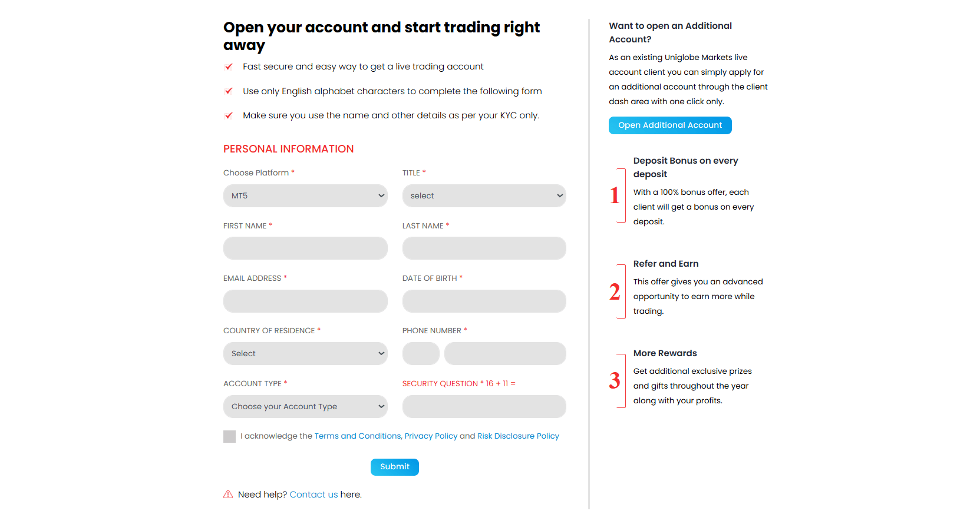Click the red checkmark beside English alphabet instruction
The image size is (980, 514).
click(x=229, y=91)
